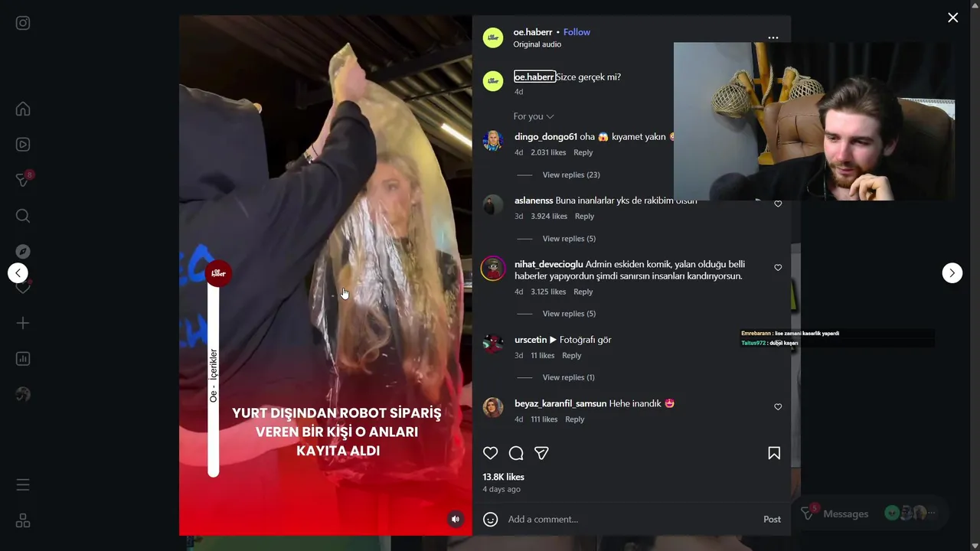Open Reels from the sidebar

[23, 144]
